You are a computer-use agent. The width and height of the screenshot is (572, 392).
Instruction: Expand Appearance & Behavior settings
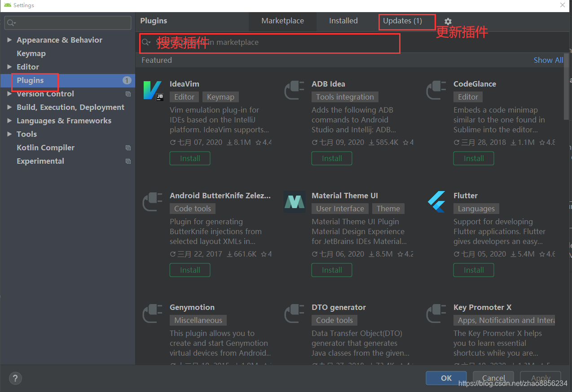click(9, 40)
